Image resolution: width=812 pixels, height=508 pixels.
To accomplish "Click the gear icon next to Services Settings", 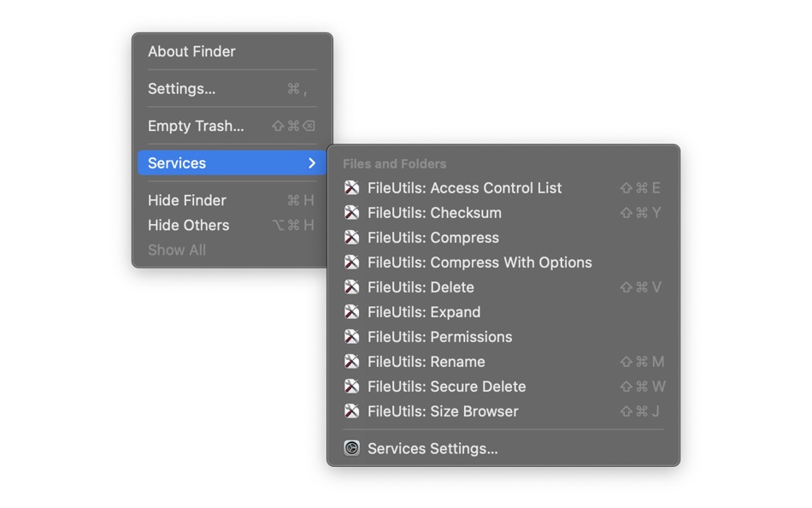I will tap(351, 448).
